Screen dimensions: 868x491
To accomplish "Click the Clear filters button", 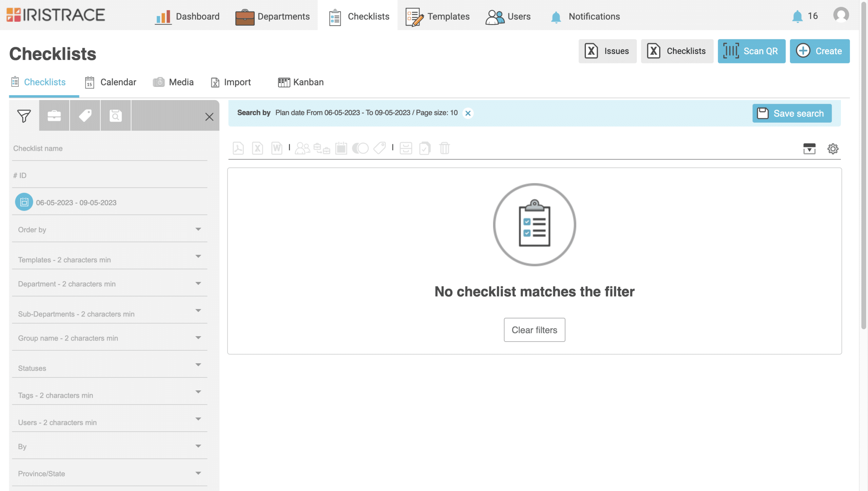I will pyautogui.click(x=534, y=330).
